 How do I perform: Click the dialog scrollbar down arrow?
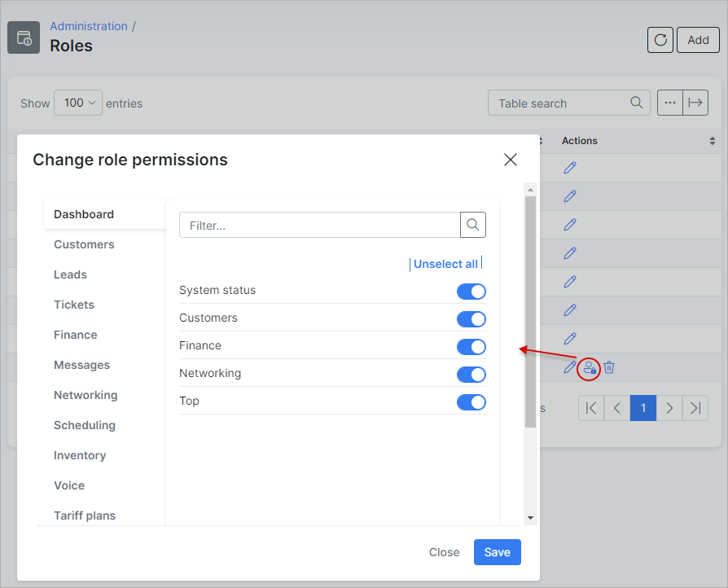(x=530, y=517)
